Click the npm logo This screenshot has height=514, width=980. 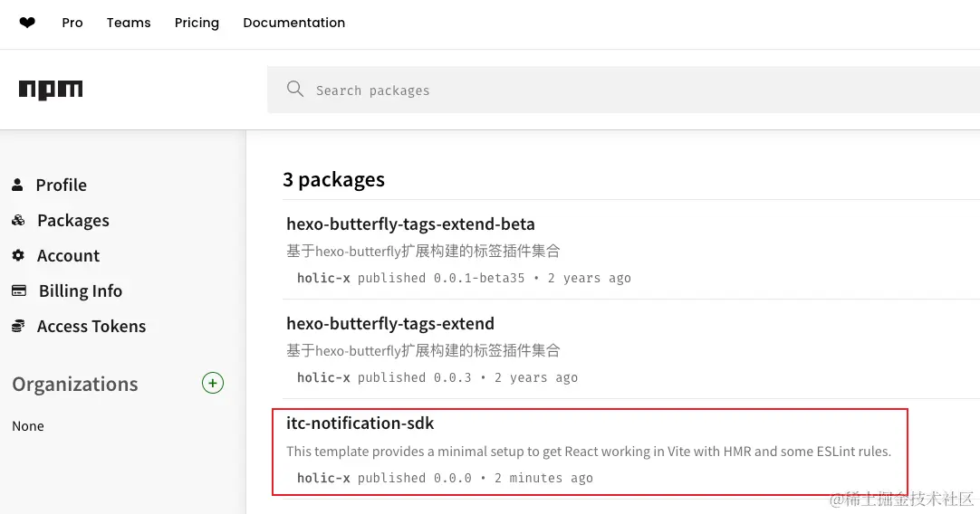coord(51,90)
